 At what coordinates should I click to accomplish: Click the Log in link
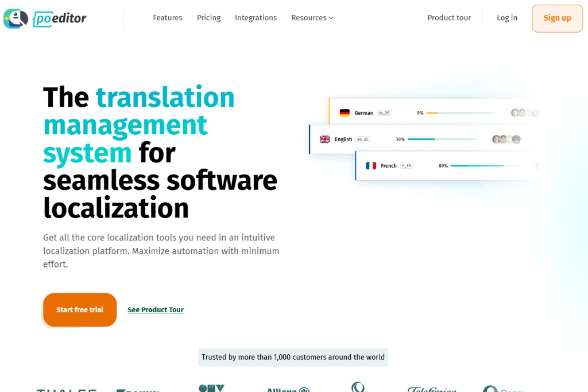coord(506,18)
